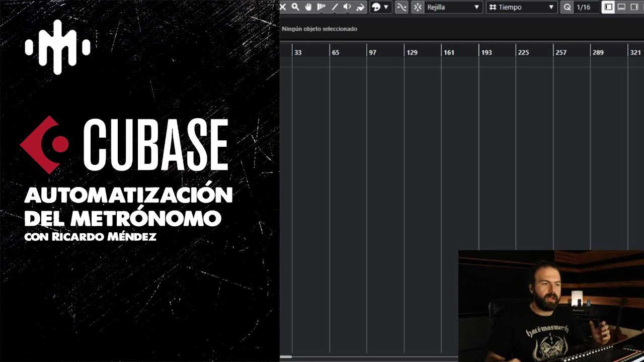Viewport: 644px width, 362px height.
Task: Click ruler position at bar 129
Action: (412, 52)
